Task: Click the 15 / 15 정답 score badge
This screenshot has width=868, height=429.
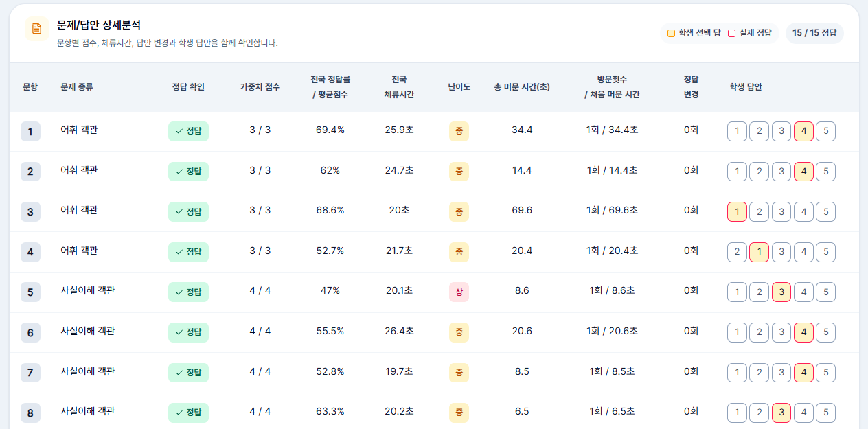Action: click(814, 33)
